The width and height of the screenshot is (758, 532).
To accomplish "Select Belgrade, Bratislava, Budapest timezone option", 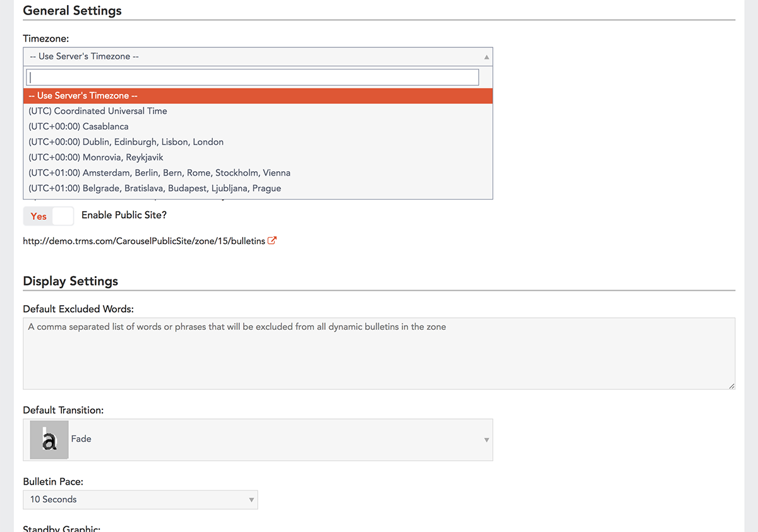I will [155, 188].
